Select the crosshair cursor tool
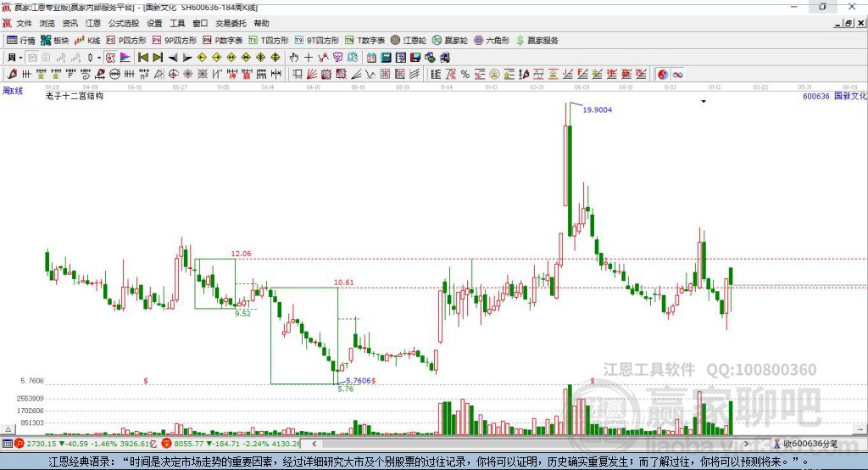 click(x=309, y=57)
